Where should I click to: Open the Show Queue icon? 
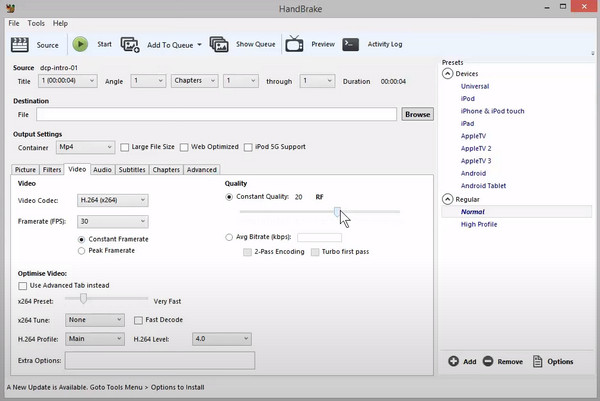point(219,44)
